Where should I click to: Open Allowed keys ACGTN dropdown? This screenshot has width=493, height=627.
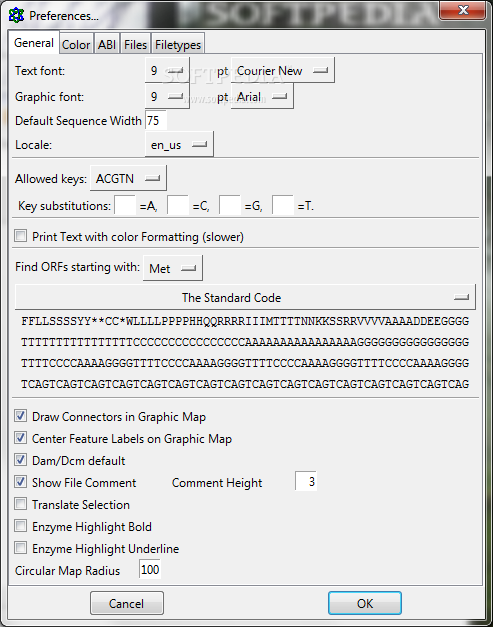tap(128, 178)
